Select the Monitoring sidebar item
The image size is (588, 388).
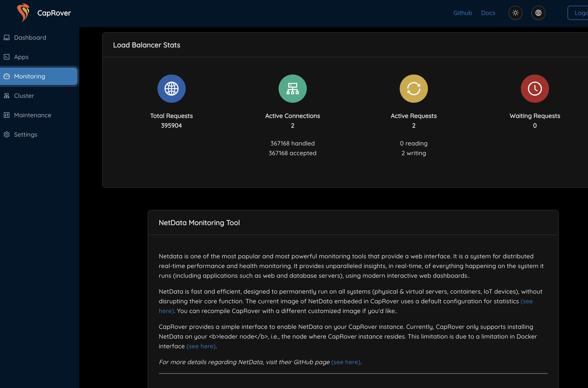[30, 76]
